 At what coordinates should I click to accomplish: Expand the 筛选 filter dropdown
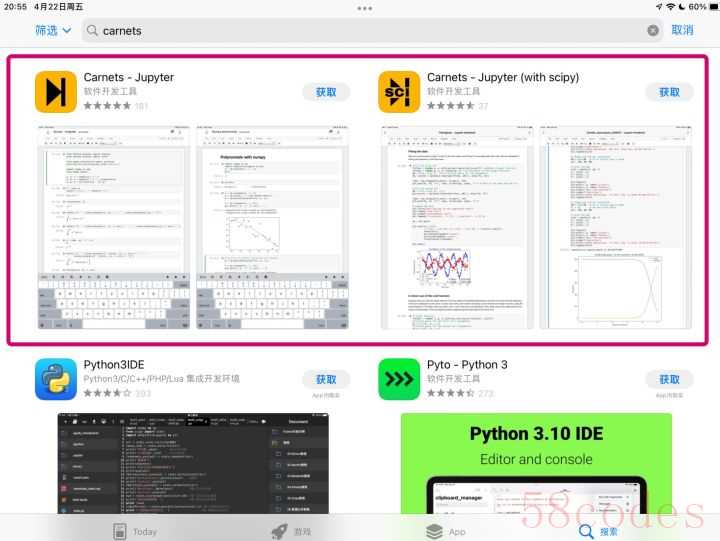pyautogui.click(x=53, y=30)
